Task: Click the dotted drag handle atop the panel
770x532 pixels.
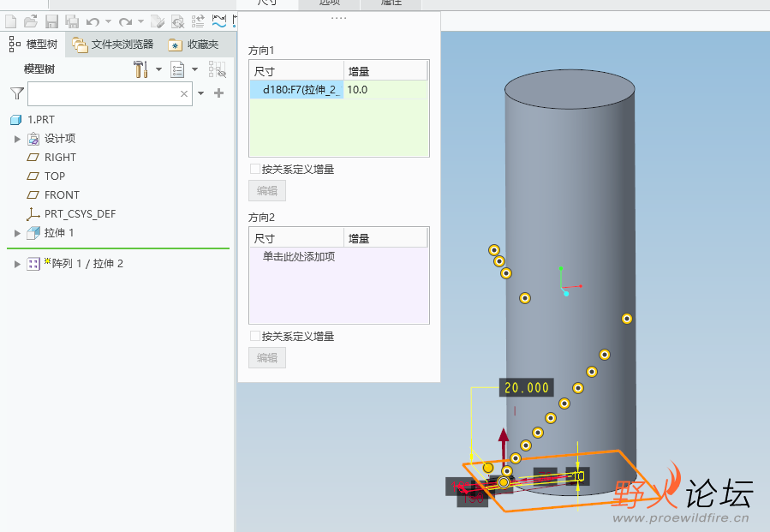Action: click(x=339, y=18)
